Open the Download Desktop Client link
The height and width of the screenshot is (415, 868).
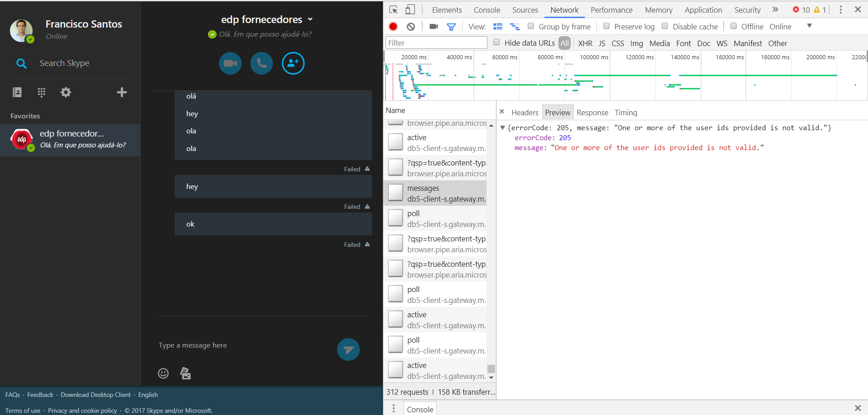95,395
